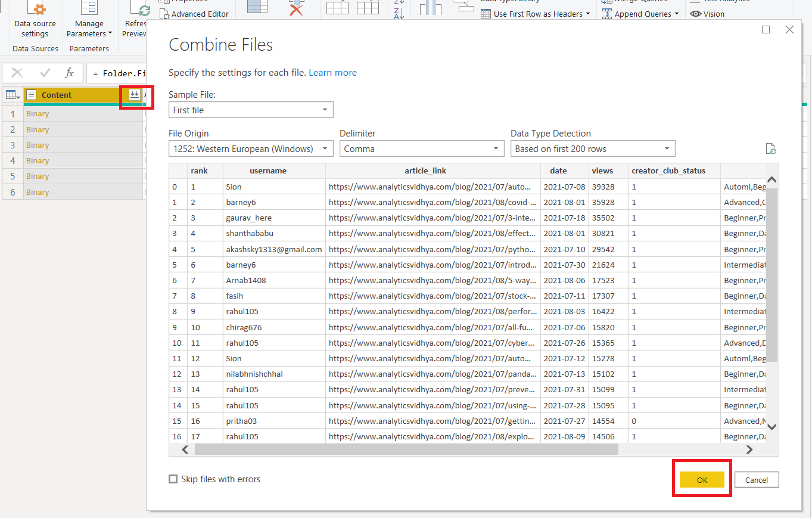This screenshot has height=518, width=812.
Task: Apply Use First Row as Headers
Action: (x=535, y=13)
